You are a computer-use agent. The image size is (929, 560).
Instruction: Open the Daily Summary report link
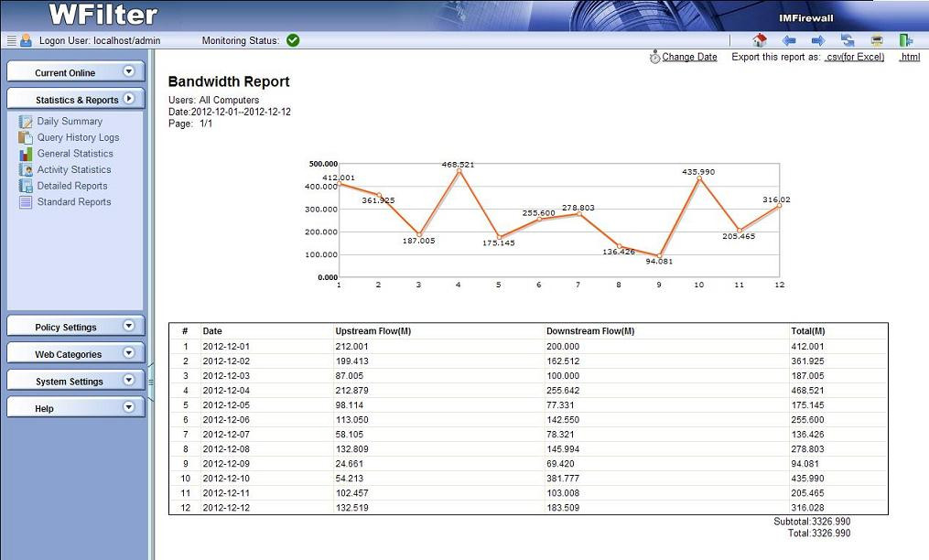(x=70, y=121)
